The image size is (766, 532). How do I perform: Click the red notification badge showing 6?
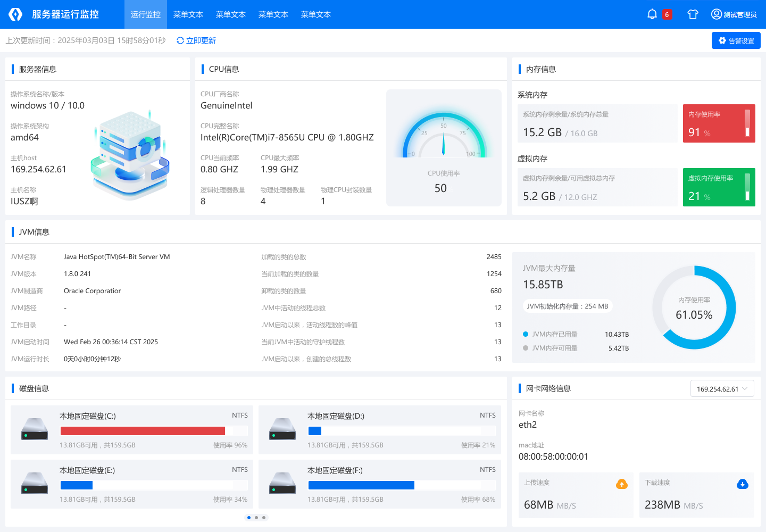click(x=667, y=14)
